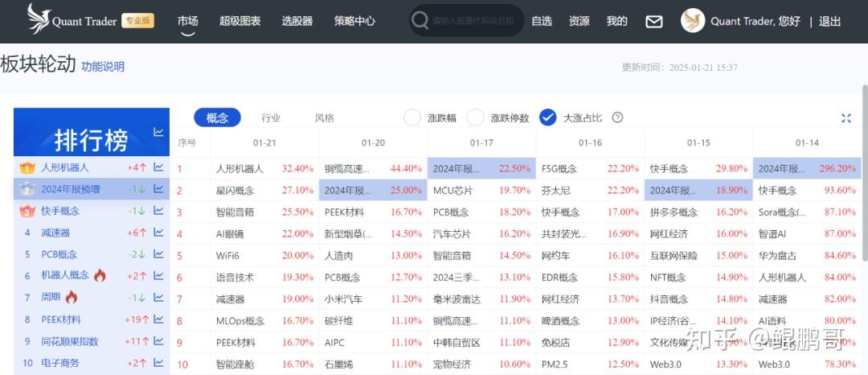
Task: Open trend chart icon for PCB概念 rank row
Action: pos(158,253)
